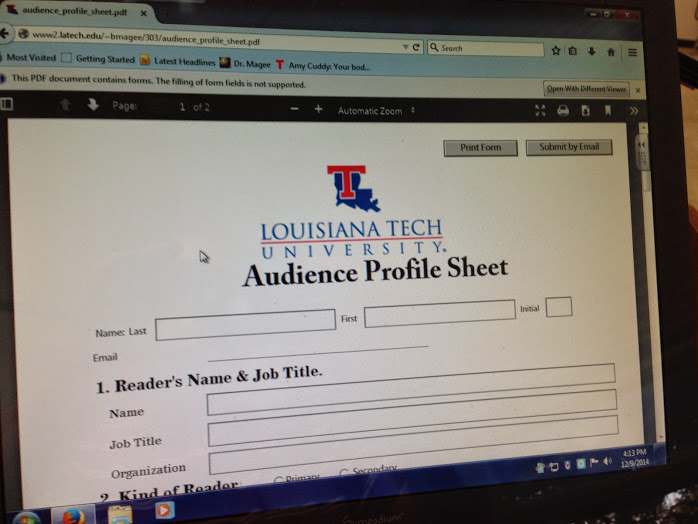Viewport: 698px width, 524px height.
Task: Click the Print Form button
Action: (481, 148)
